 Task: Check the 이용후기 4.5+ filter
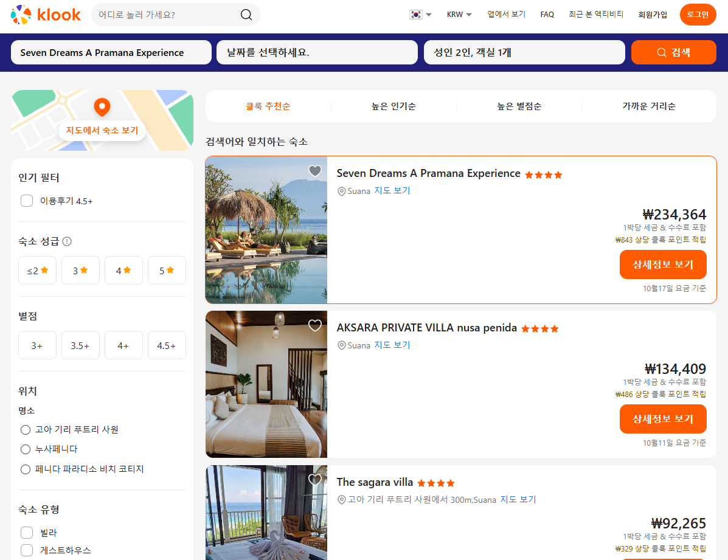[27, 201]
